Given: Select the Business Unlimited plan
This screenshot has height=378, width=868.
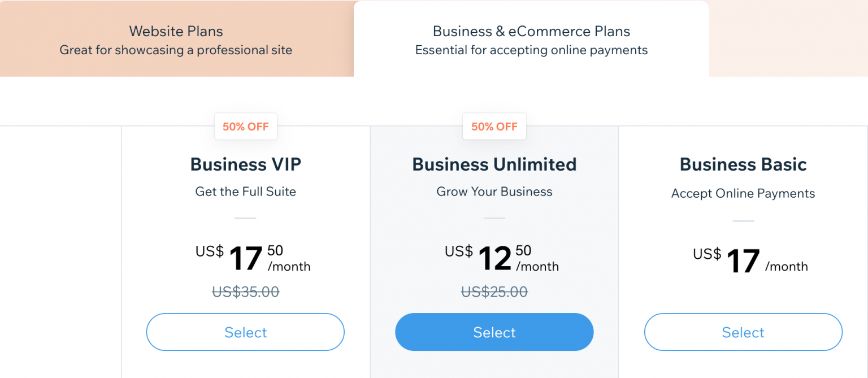Looking at the screenshot, I should tap(494, 332).
